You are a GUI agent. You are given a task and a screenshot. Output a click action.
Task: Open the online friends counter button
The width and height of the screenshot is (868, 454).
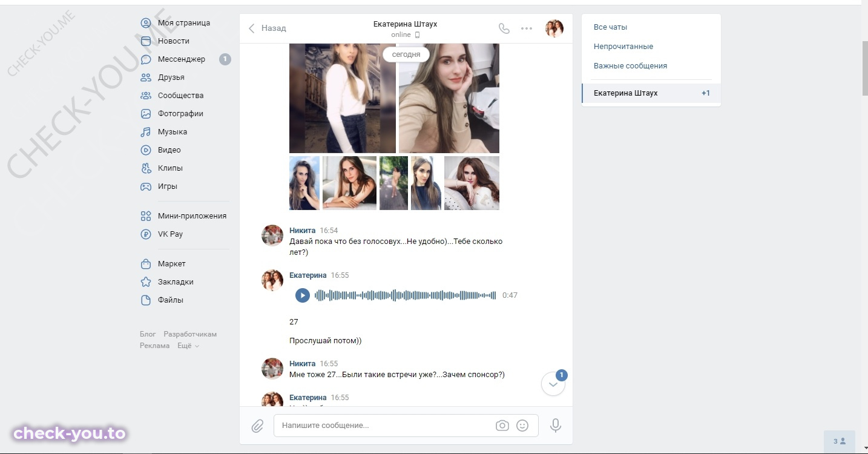point(839,441)
